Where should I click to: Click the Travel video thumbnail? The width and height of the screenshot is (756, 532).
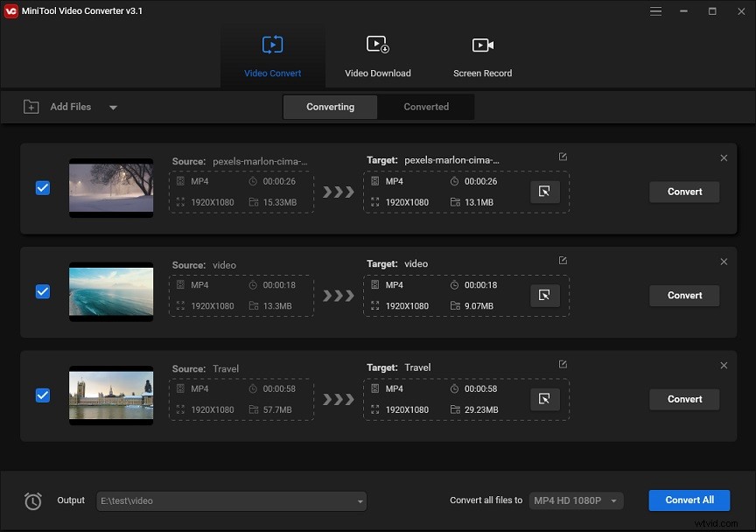[x=111, y=395]
